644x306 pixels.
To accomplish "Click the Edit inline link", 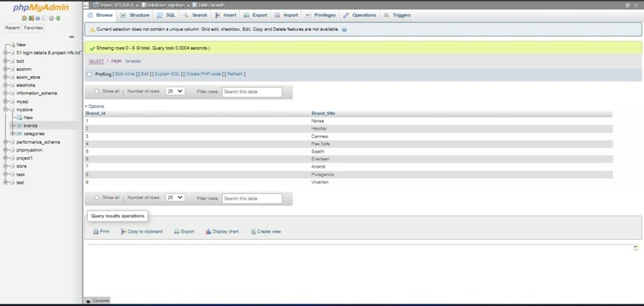I will pos(125,74).
